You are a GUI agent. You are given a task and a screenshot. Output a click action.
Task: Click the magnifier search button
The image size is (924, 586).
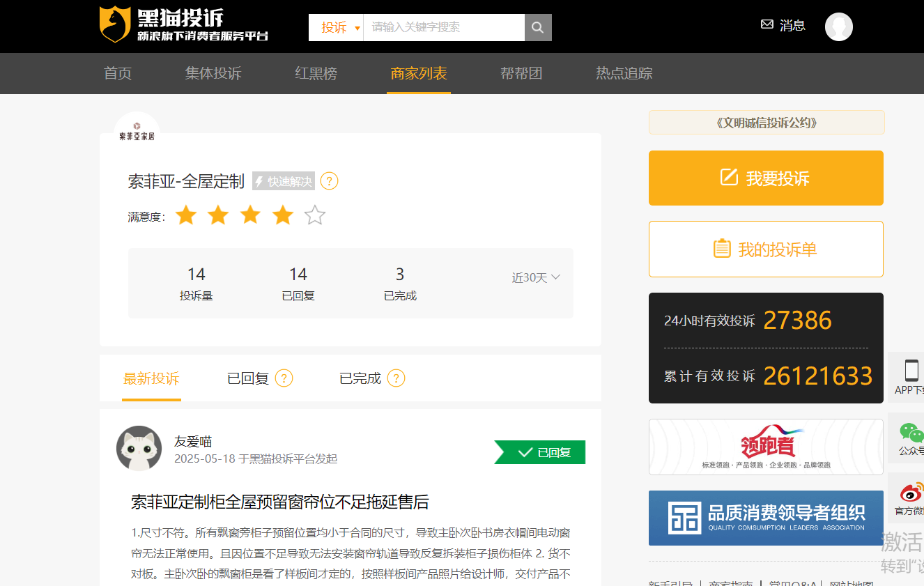click(x=538, y=27)
